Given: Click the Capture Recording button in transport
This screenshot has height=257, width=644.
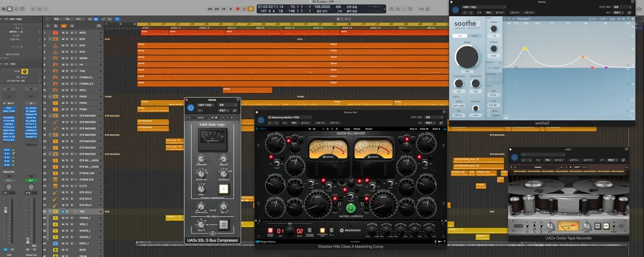Looking at the screenshot, I should click(244, 9).
